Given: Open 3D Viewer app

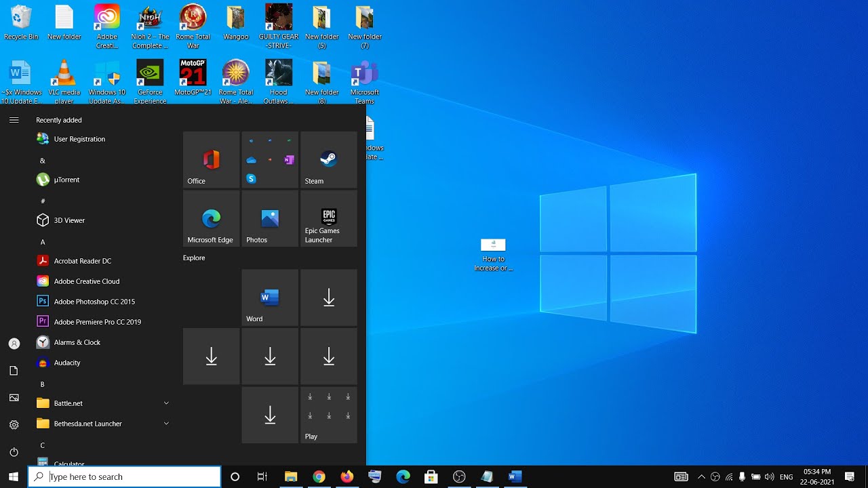Looking at the screenshot, I should click(x=102, y=220).
